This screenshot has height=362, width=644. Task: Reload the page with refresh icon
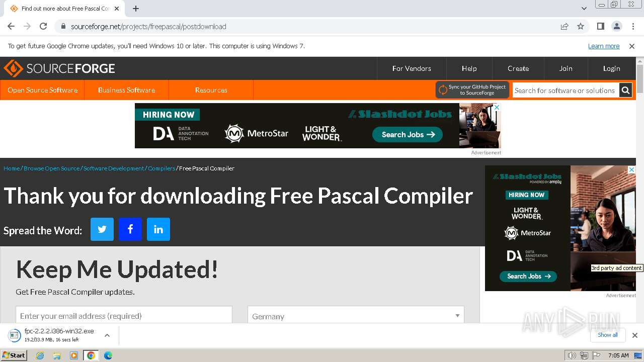click(43, 26)
